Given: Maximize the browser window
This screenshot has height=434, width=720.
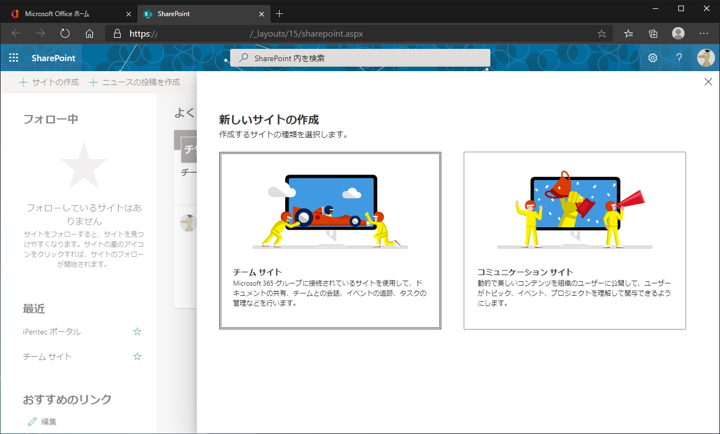Looking at the screenshot, I should coord(681,9).
